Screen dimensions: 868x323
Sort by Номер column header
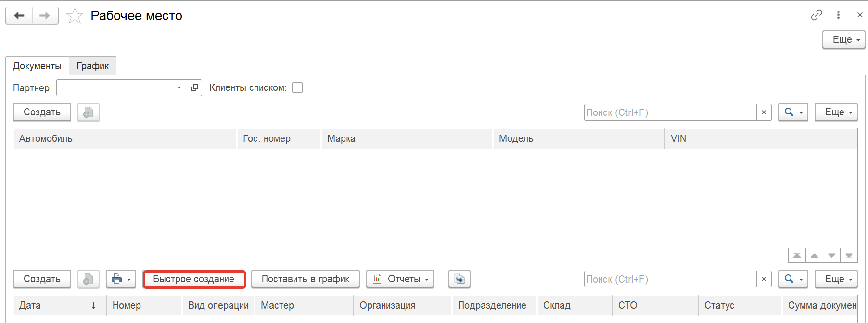point(144,305)
